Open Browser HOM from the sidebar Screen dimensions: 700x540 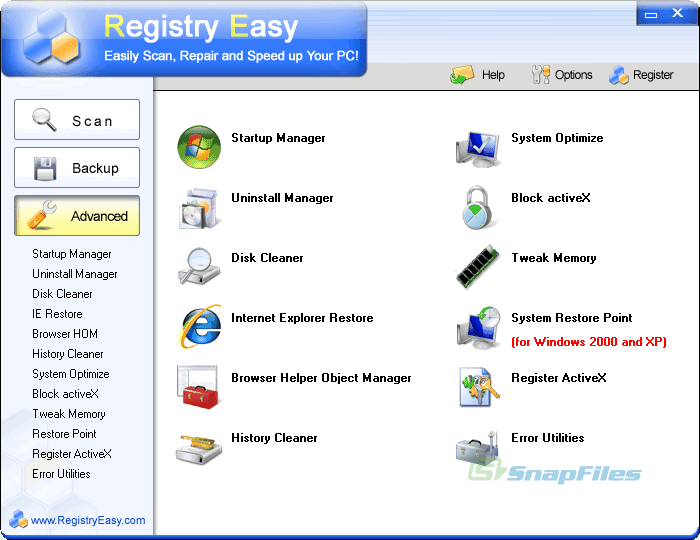click(x=65, y=334)
